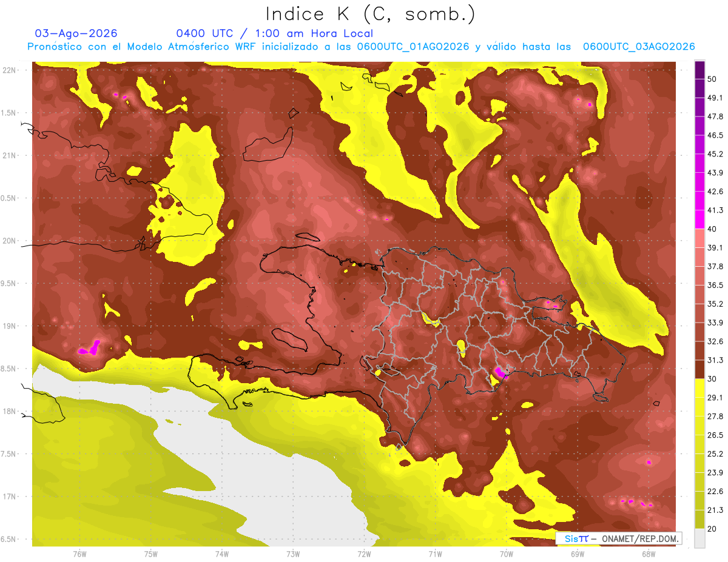Select the "21N" latitude label
Viewport: 728px width, 562px height.
(x=9, y=155)
